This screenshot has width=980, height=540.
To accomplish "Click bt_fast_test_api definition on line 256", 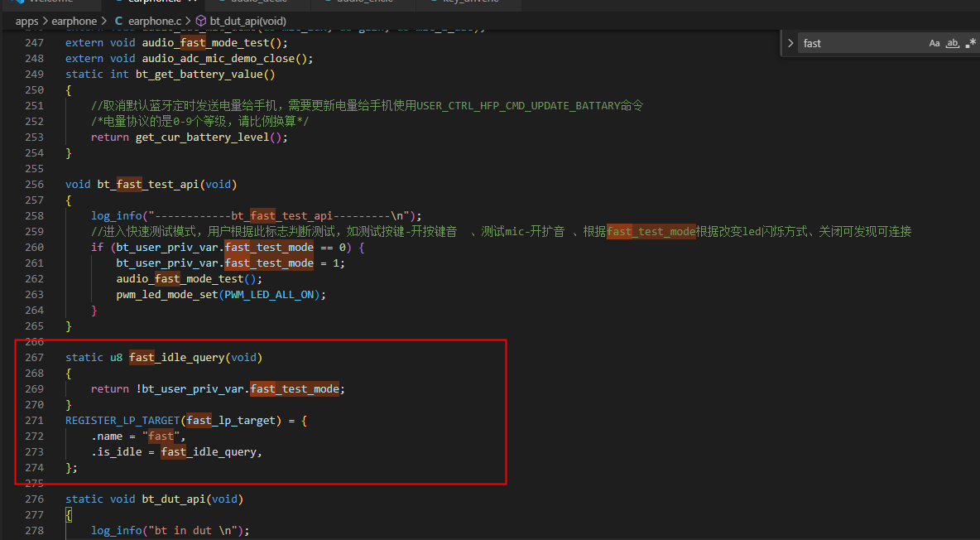I will 148,184.
